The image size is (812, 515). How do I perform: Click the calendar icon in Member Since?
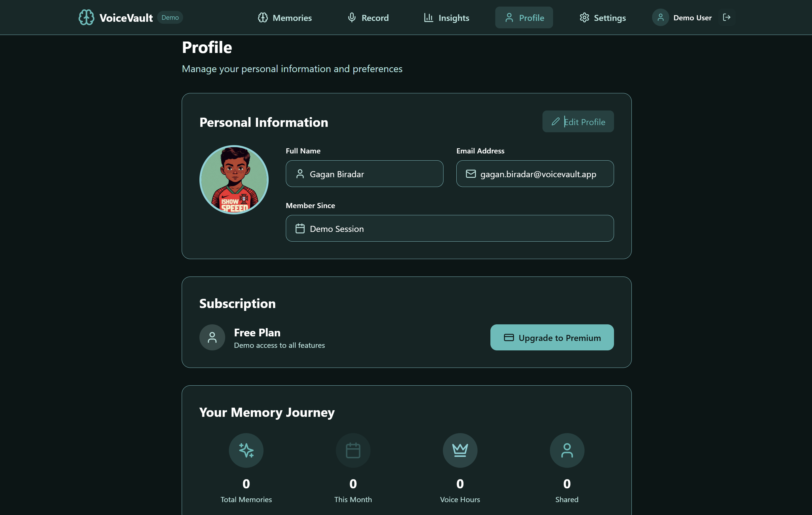click(x=300, y=228)
